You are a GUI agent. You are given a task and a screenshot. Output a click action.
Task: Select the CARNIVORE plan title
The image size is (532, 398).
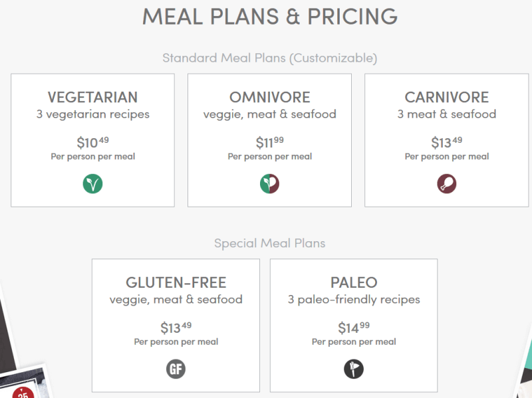coord(446,97)
